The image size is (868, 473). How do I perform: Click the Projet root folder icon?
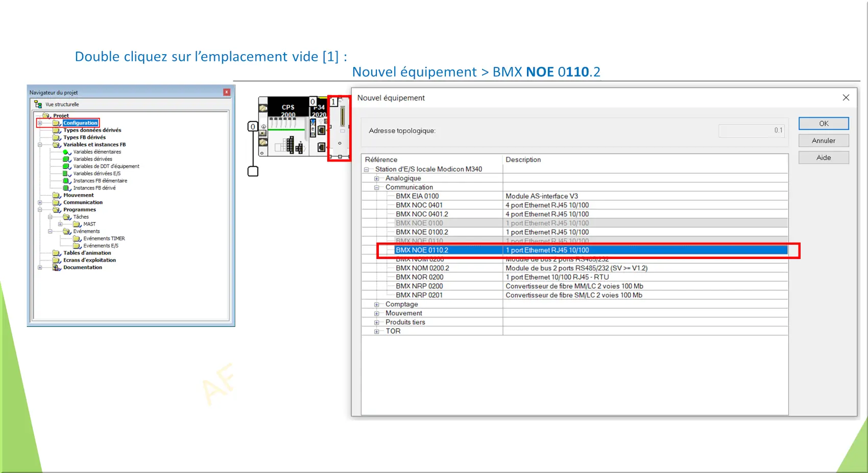coord(46,115)
